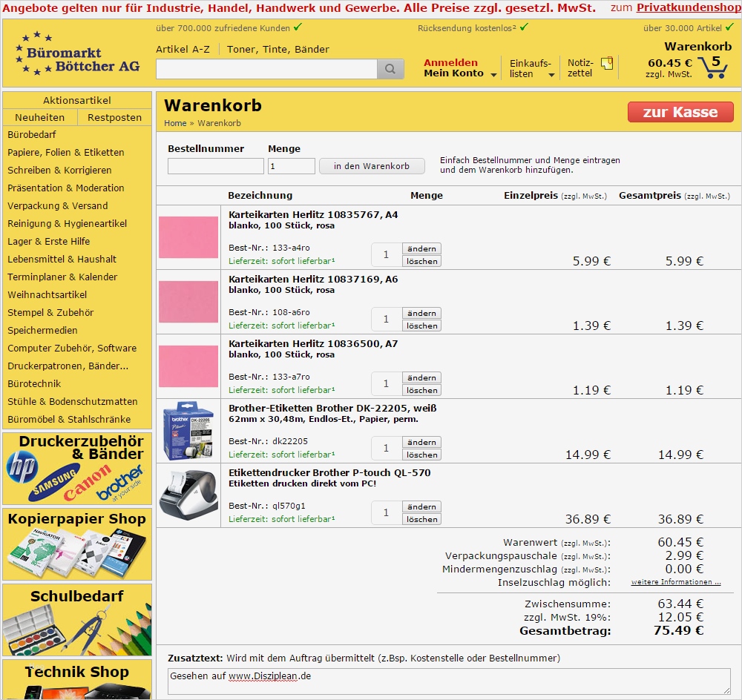
Task: Click ändern for Etikettendrucker QL-570
Action: click(x=421, y=506)
